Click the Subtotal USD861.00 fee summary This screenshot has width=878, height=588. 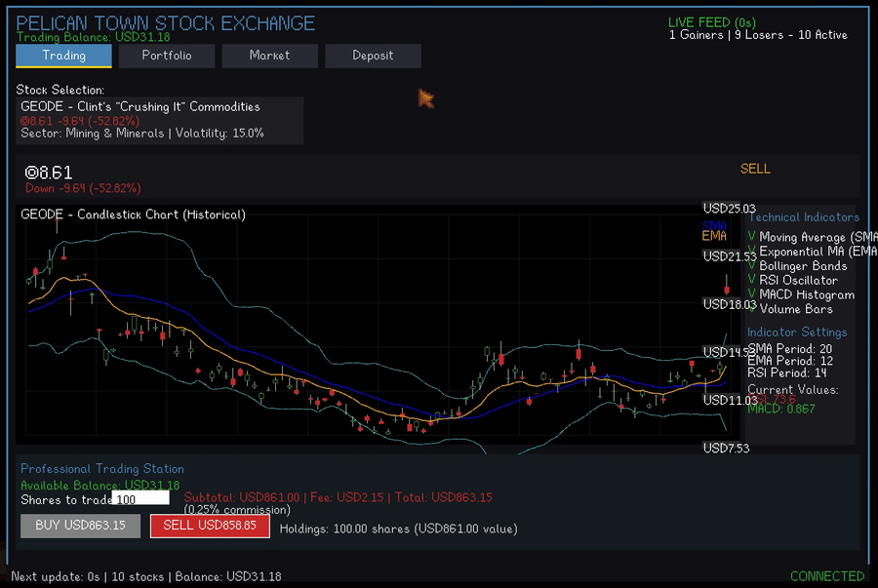coord(339,497)
